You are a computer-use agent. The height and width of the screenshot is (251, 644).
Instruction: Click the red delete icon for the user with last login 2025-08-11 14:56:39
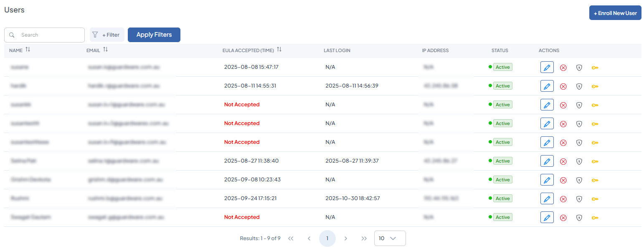(563, 86)
